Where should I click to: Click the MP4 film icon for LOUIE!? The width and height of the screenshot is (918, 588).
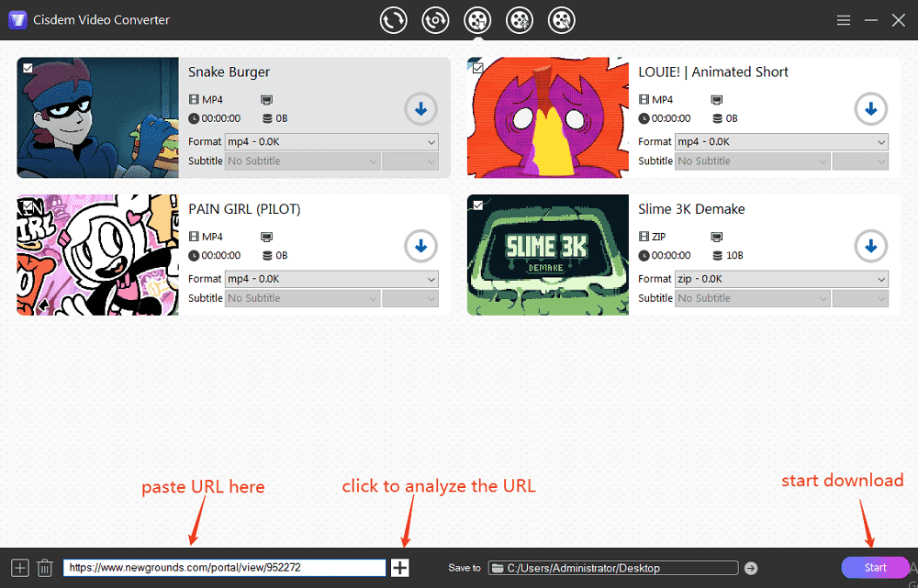[644, 99]
